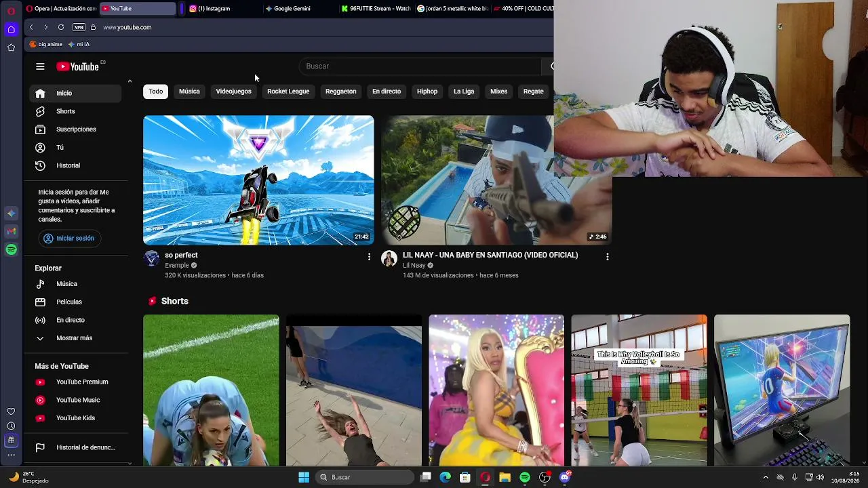868x488 pixels.
Task: Select the Rocket League filter chip
Action: pos(288,91)
